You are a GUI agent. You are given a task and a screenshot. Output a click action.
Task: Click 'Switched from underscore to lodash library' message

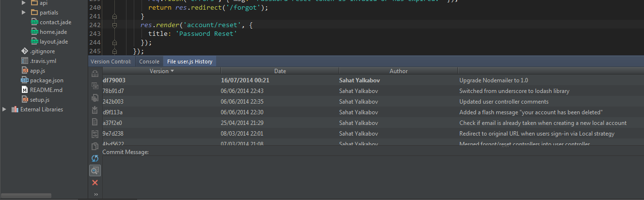(514, 91)
